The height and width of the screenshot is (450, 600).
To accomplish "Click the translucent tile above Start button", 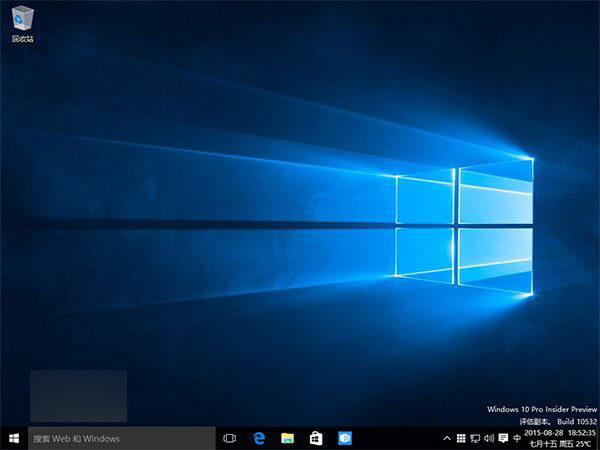I will 78,395.
